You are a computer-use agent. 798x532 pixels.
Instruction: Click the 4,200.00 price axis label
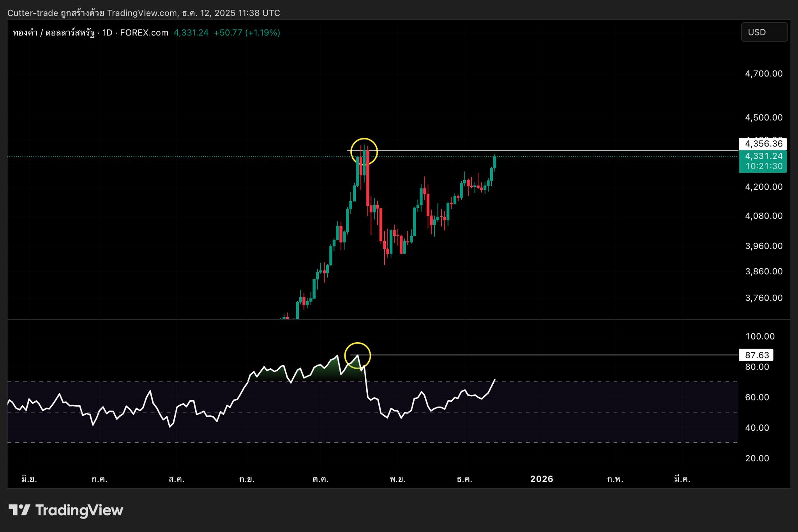[764, 187]
